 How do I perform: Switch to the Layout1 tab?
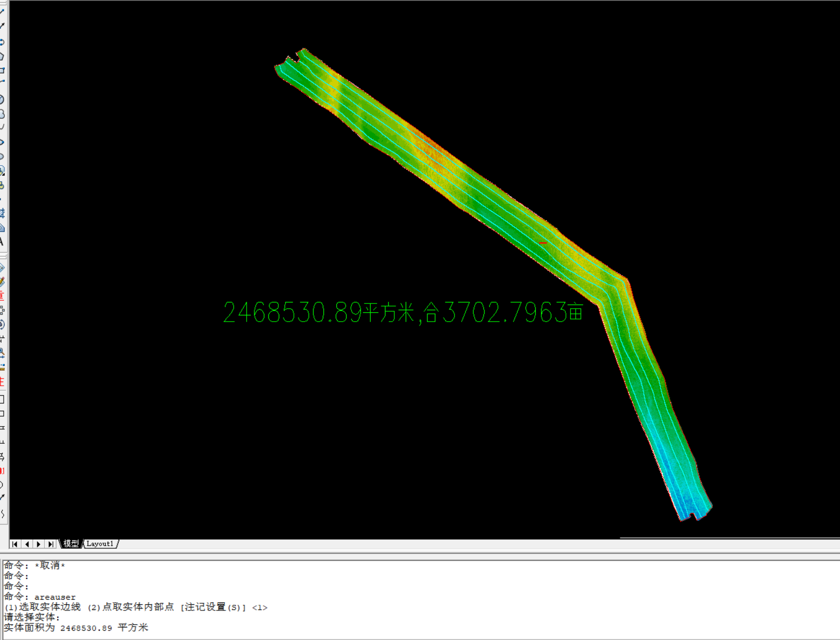[100, 544]
